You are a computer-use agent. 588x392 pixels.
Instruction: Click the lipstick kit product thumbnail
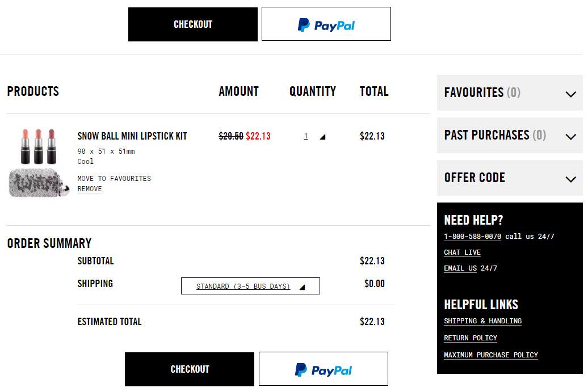point(39,163)
